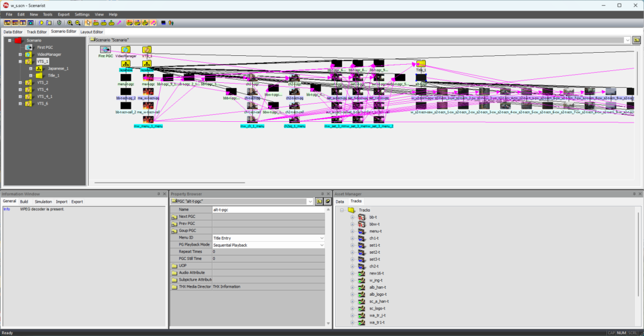Select the mw_menu_1_menu thumbnail node
This screenshot has width=644, height=336.
click(148, 119)
